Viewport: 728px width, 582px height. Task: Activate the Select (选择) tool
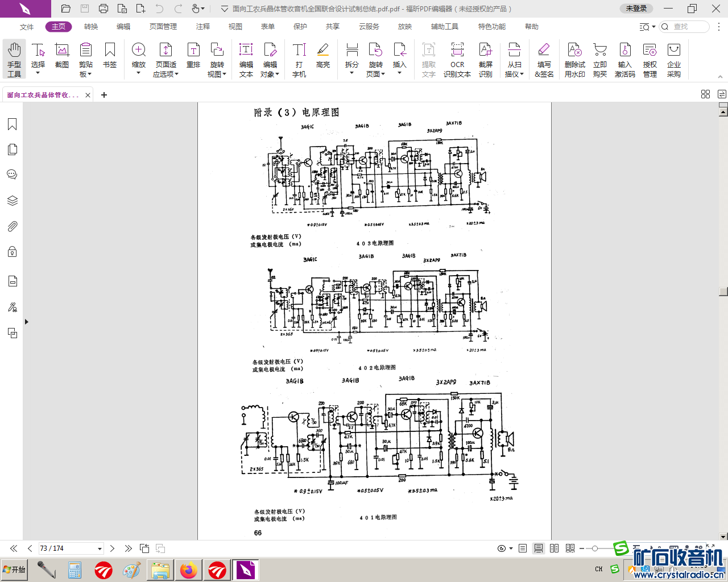coord(38,59)
